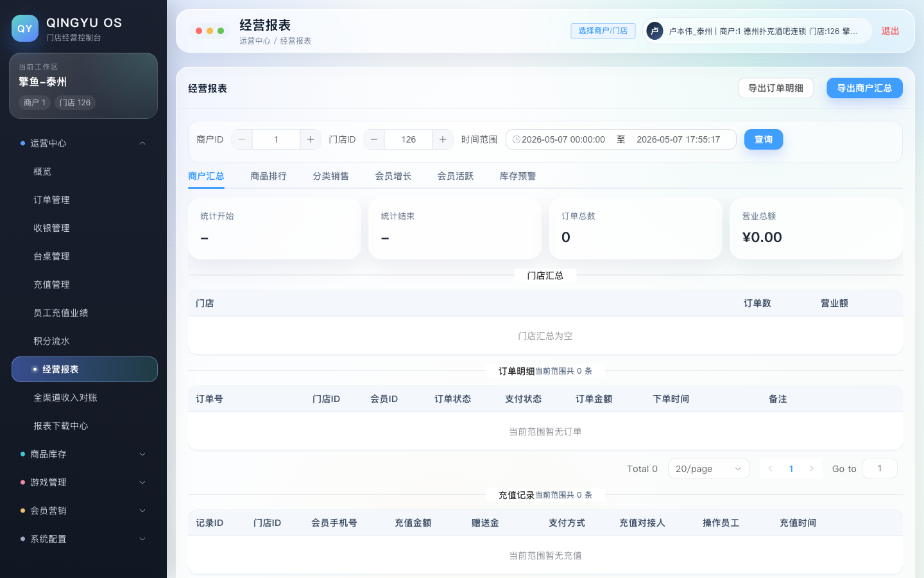Open 台桌管理 in sidebar
The width and height of the screenshot is (924, 578).
pyautogui.click(x=85, y=256)
